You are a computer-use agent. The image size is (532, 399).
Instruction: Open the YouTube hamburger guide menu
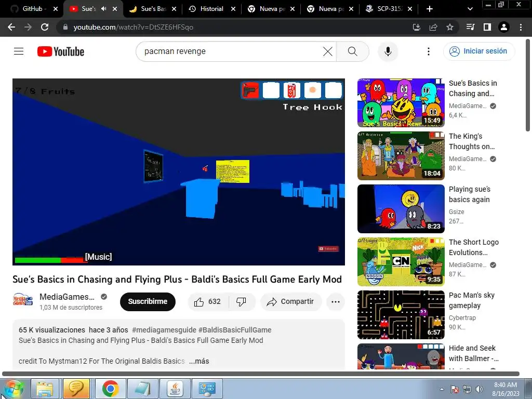pyautogui.click(x=19, y=51)
